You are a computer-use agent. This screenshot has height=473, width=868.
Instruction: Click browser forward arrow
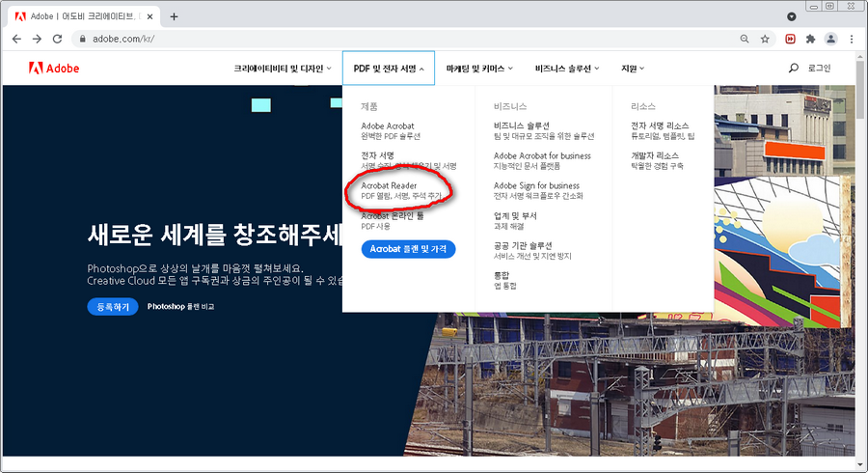coord(37,39)
